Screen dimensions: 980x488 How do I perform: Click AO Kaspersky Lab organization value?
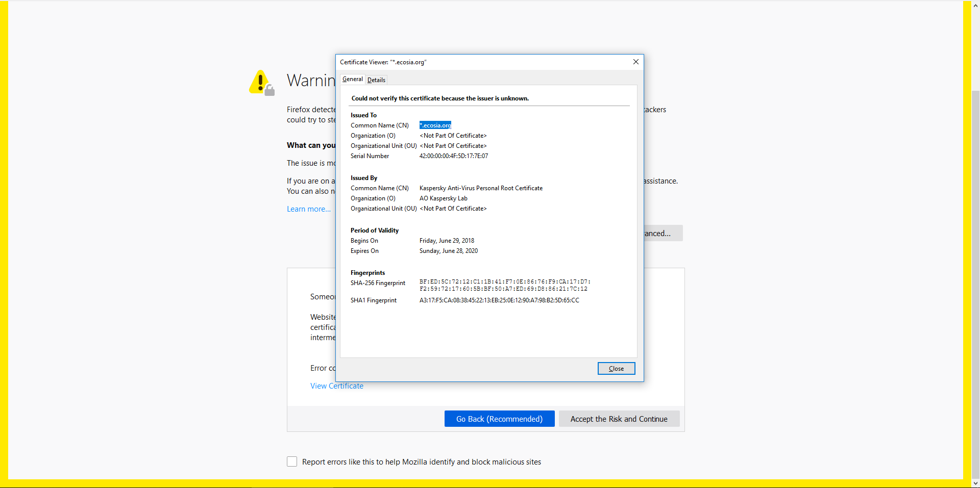point(444,198)
